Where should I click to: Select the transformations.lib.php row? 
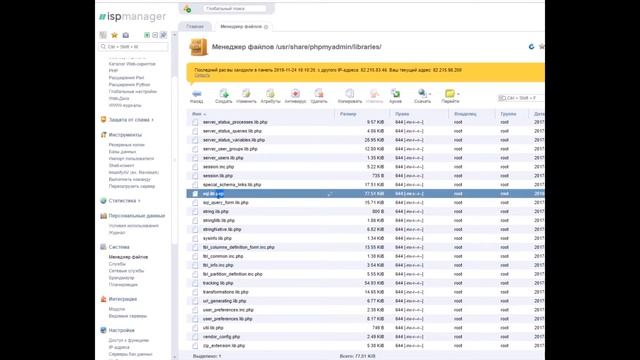coord(365,292)
